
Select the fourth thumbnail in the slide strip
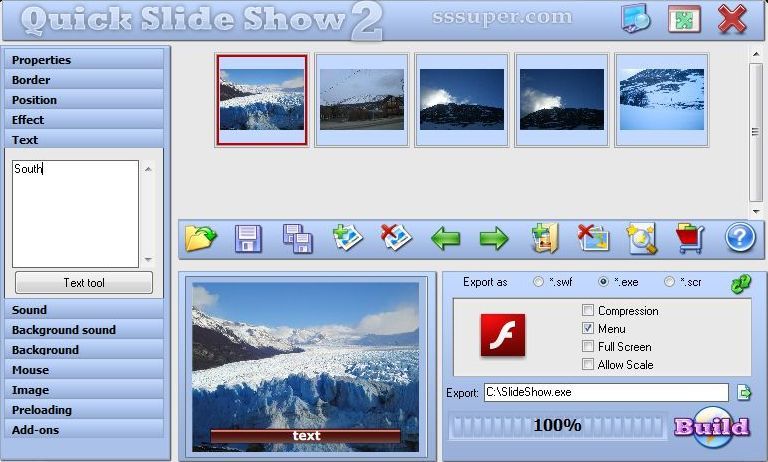[562, 100]
